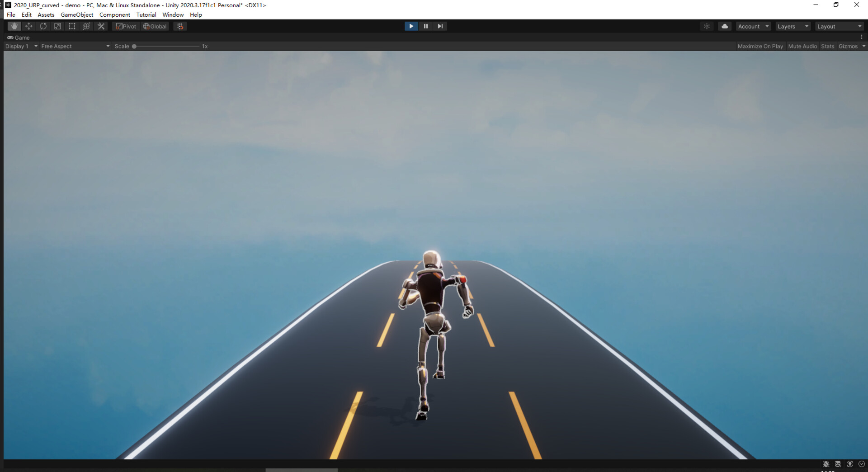Open the Available Custom Editor Tools
Image resolution: width=868 pixels, height=472 pixels.
click(x=100, y=26)
